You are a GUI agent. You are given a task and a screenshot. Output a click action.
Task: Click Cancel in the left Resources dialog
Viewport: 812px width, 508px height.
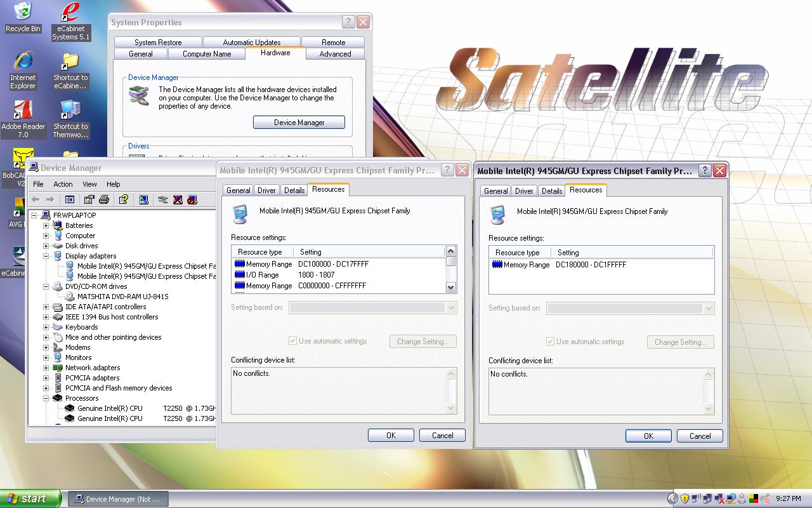pos(442,435)
